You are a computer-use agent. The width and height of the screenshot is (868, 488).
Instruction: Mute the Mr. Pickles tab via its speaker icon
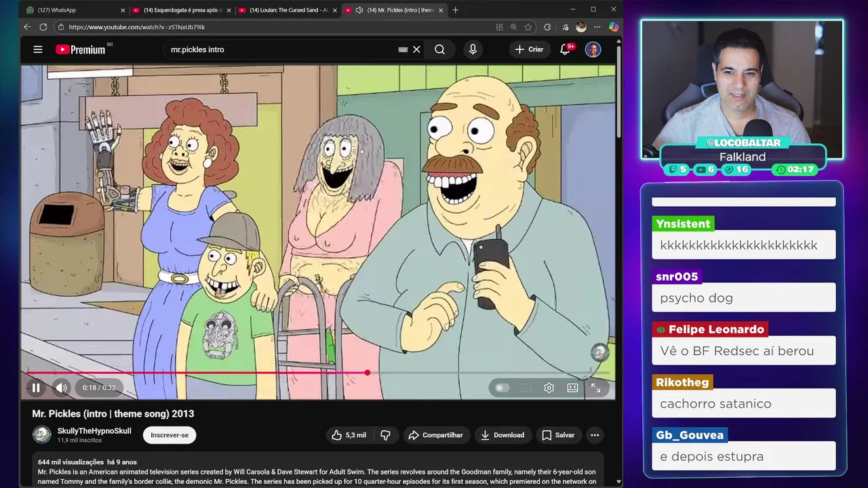pyautogui.click(x=359, y=10)
